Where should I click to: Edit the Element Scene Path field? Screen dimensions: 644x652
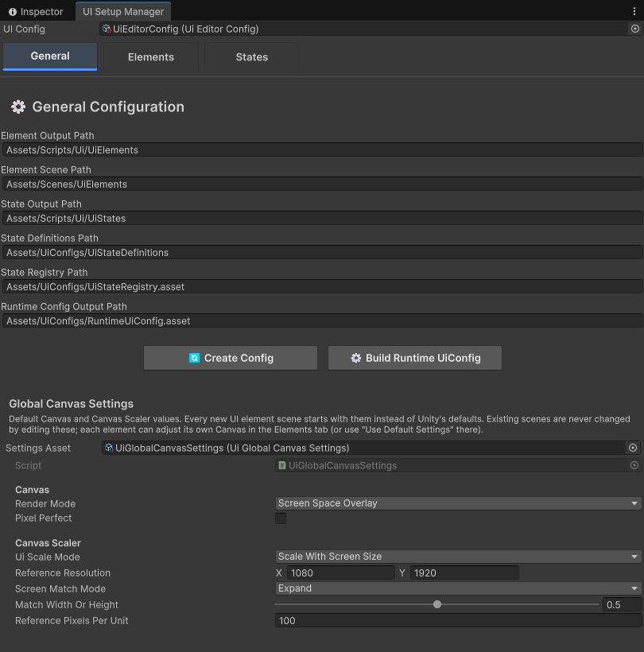[322, 184]
